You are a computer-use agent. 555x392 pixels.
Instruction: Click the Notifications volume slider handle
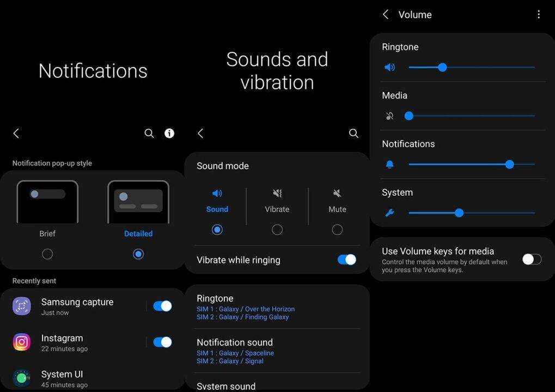tap(509, 164)
